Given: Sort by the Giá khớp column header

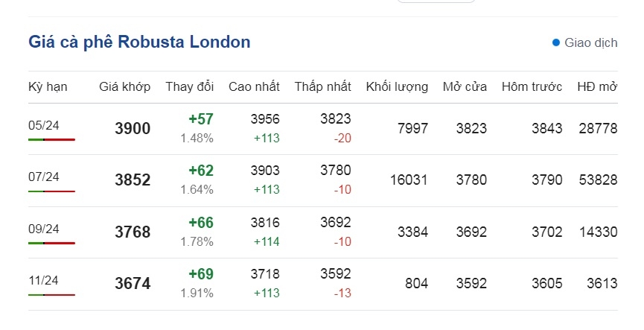Looking at the screenshot, I should (x=125, y=86).
